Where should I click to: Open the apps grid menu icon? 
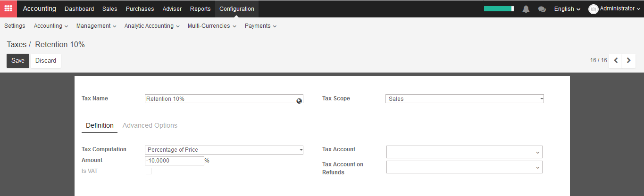click(8, 8)
